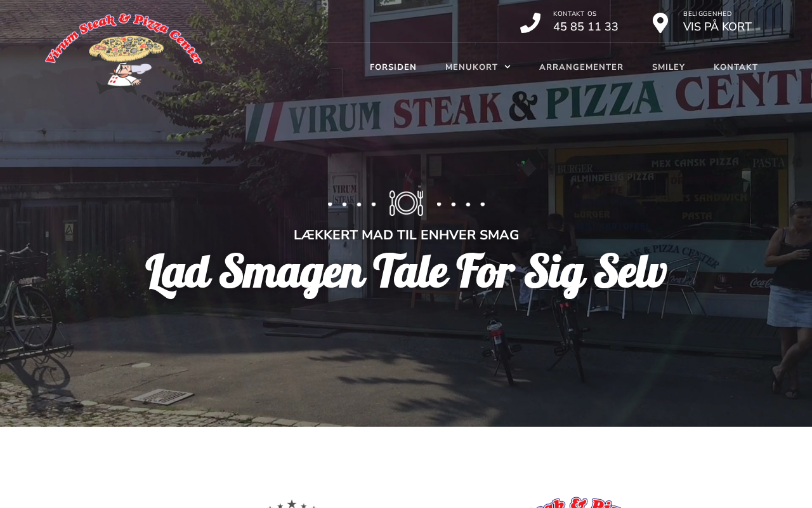812x508 pixels.
Task: Go to the FORSIDEN page
Action: (x=393, y=67)
